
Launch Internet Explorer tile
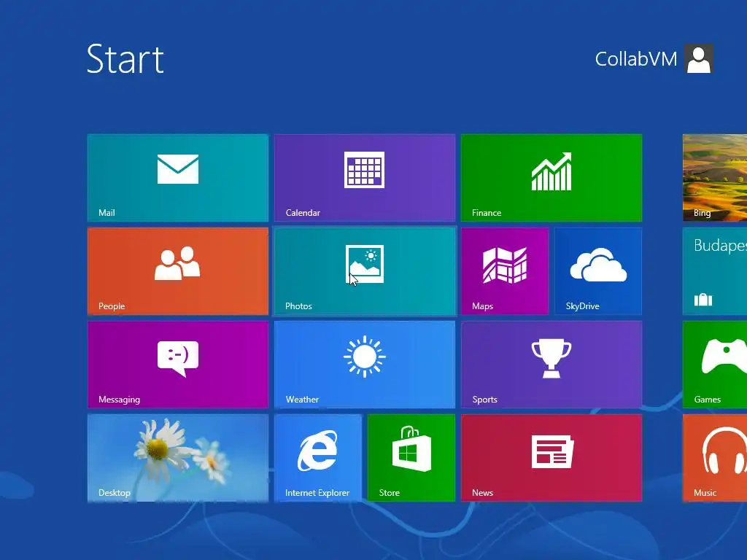pos(318,458)
